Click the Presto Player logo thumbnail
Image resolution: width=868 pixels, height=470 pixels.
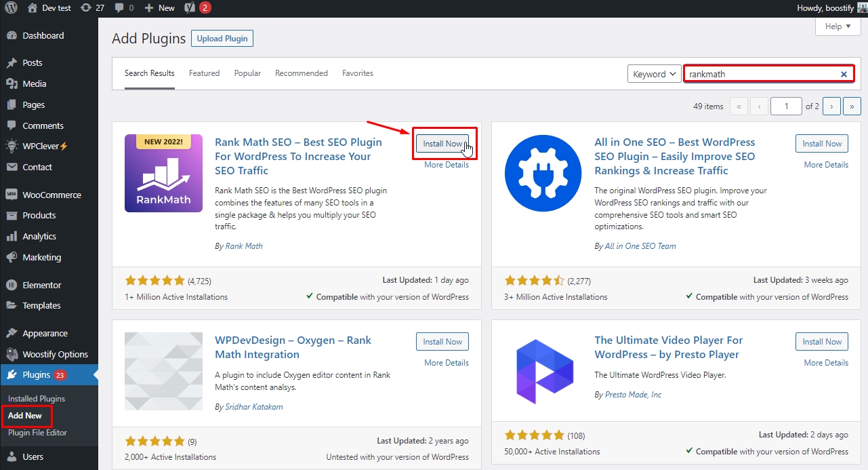tap(543, 371)
